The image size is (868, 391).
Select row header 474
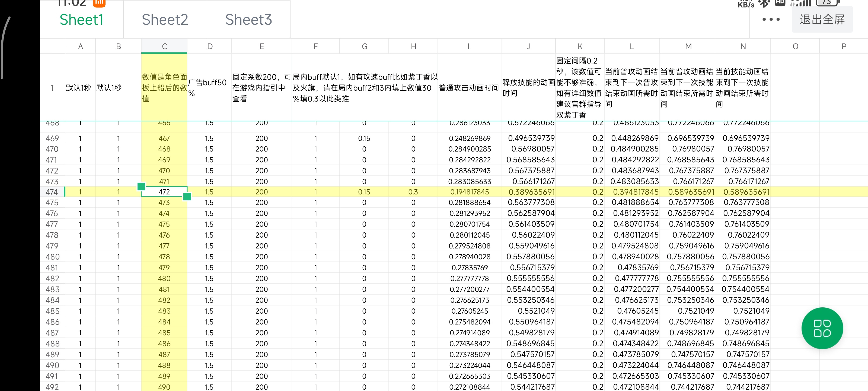click(52, 192)
